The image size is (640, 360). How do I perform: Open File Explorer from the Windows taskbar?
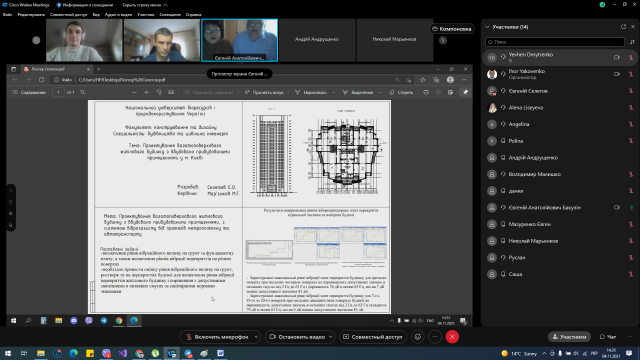(41, 353)
